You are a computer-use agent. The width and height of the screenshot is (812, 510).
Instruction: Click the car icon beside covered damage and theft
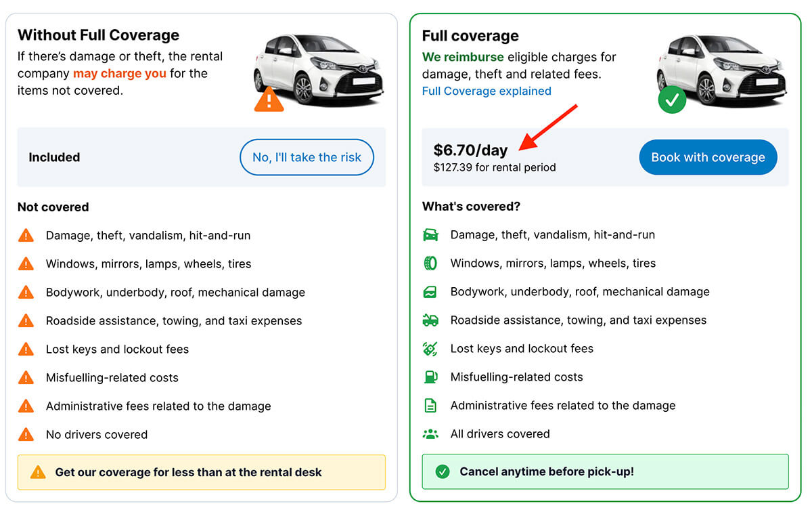point(430,235)
